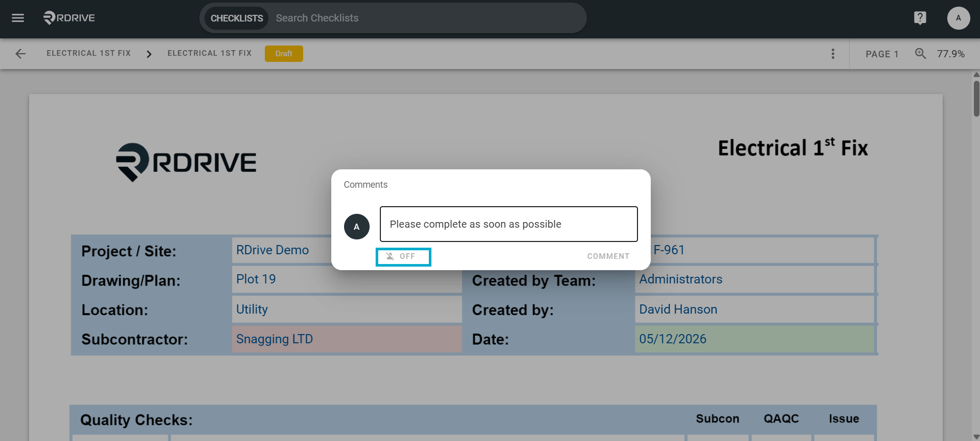Screen dimensions: 980x441
Task: Submit with the COMMENT button
Action: (x=608, y=256)
